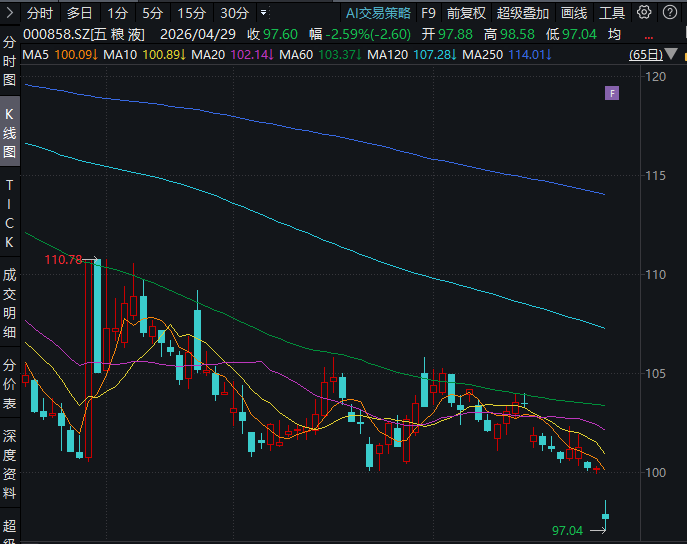
Task: Select the 1分 one-minute period
Action: 117,13
